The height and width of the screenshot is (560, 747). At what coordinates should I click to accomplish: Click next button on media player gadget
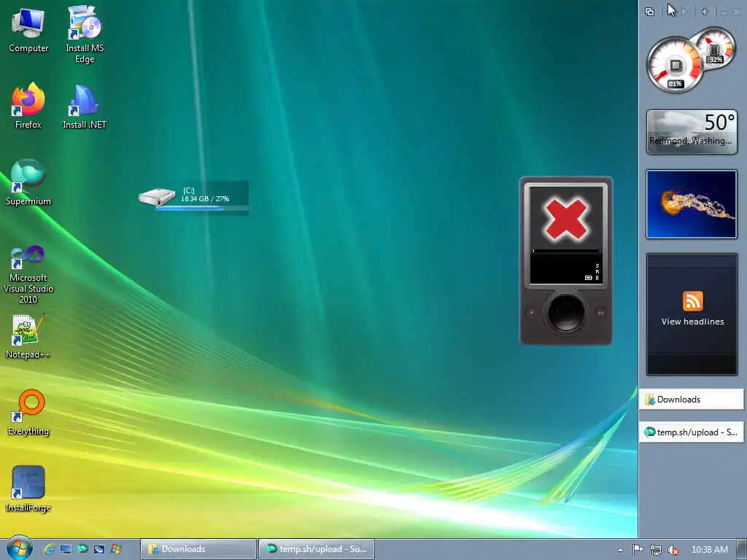point(601,313)
